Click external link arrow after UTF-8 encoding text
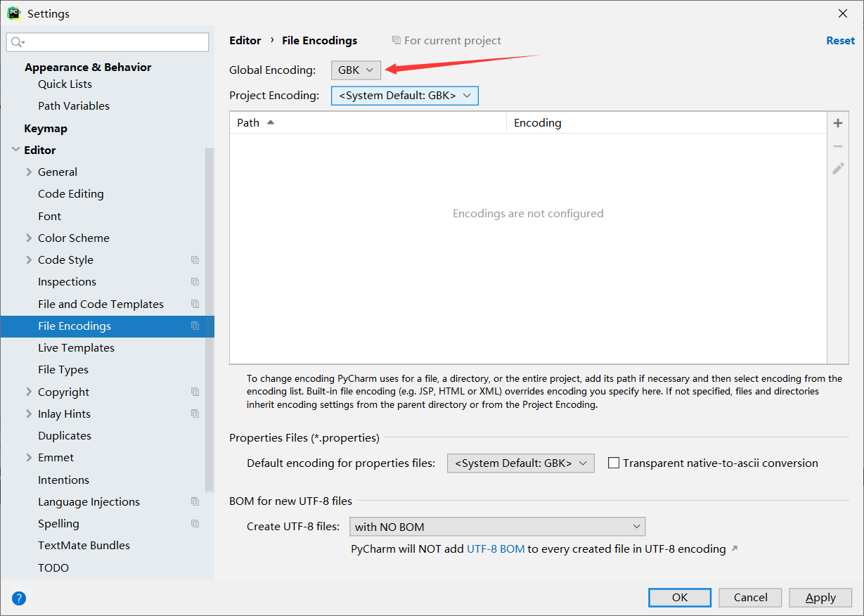This screenshot has height=616, width=864. (x=735, y=548)
